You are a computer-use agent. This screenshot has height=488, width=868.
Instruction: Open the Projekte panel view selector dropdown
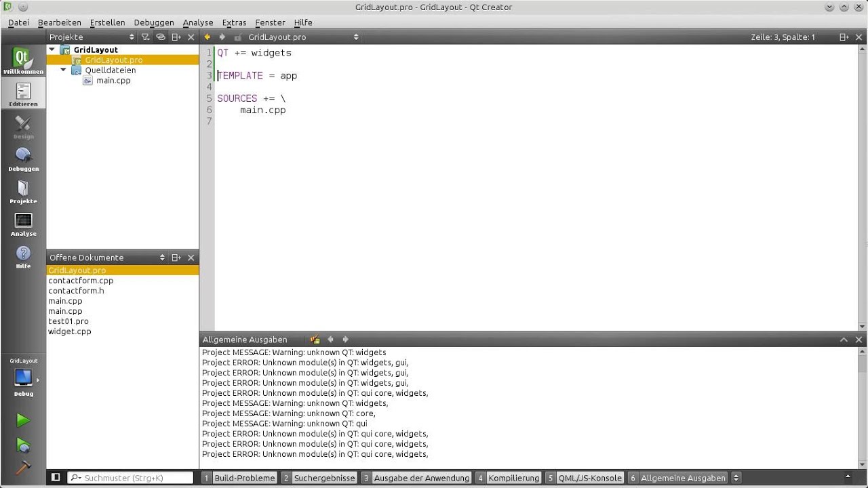(x=132, y=37)
